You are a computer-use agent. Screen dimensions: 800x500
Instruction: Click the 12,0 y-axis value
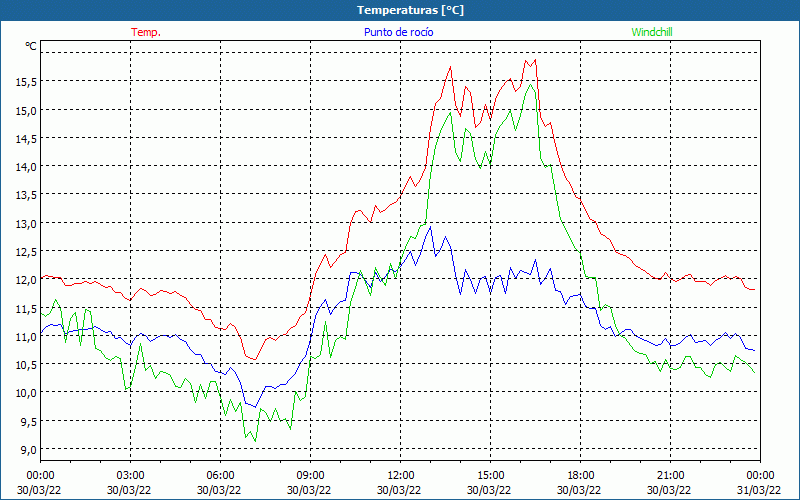pos(25,280)
